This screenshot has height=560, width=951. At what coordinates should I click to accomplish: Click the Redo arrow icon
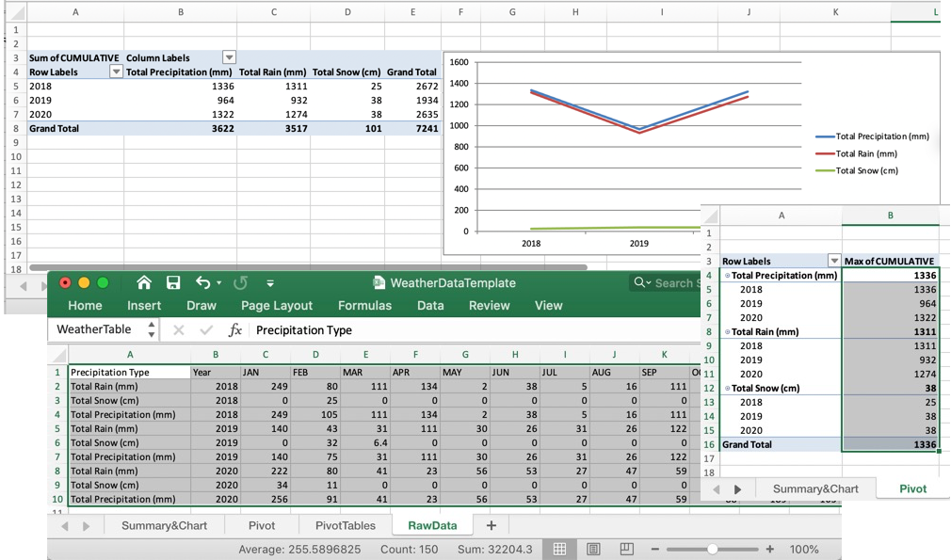[240, 282]
